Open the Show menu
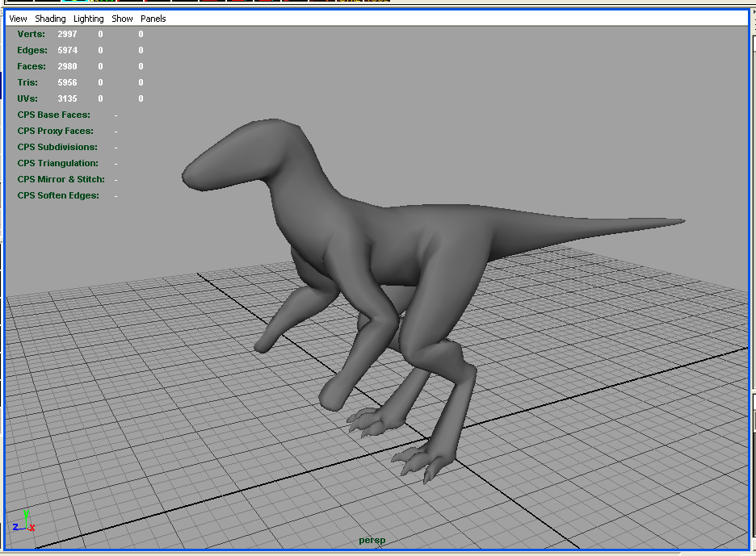This screenshot has height=556, width=756. coord(122,19)
